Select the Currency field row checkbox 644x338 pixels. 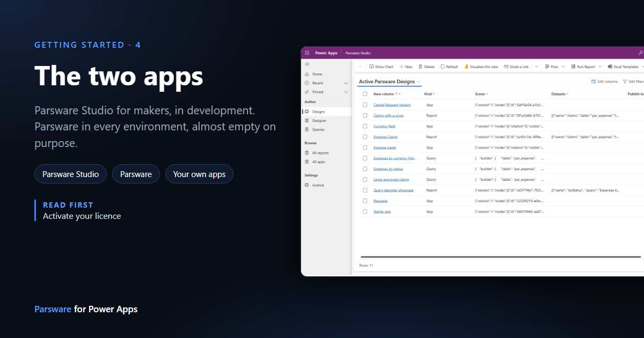(365, 126)
